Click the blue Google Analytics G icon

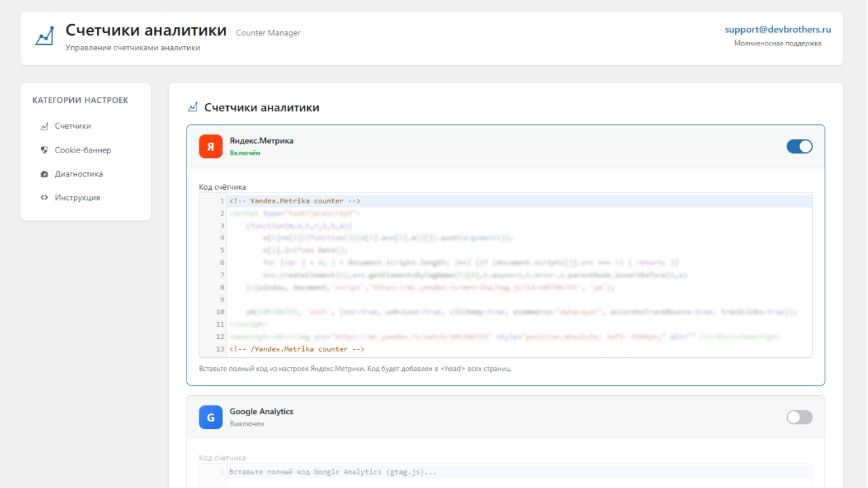pos(211,417)
